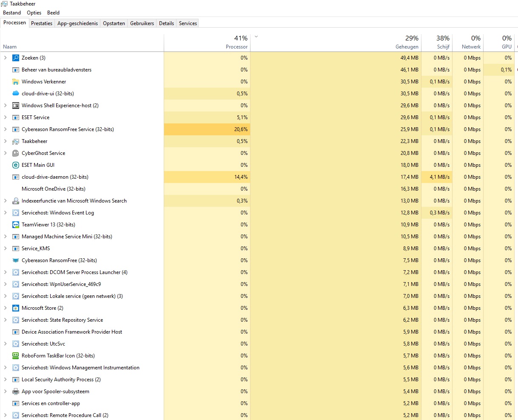Viewport: 518px width, 420px height.
Task: Select the Microsoft OneDrive (32-bits) row
Action: (54, 189)
